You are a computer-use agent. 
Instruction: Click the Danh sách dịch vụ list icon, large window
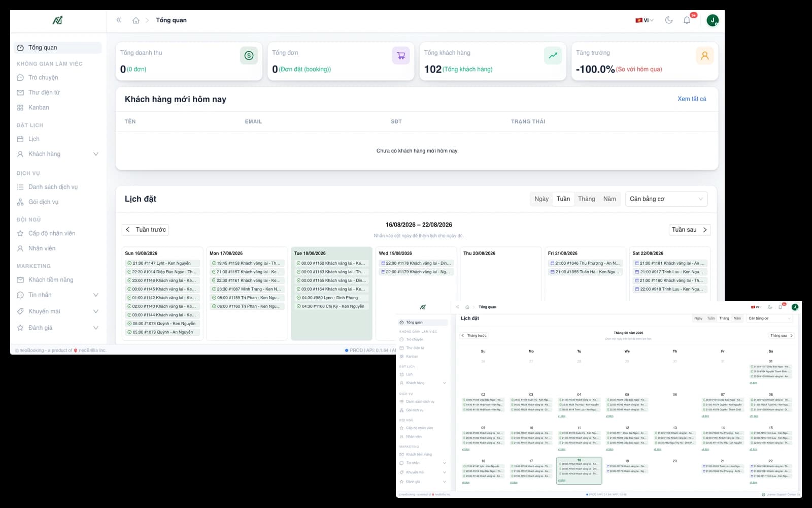pos(20,187)
